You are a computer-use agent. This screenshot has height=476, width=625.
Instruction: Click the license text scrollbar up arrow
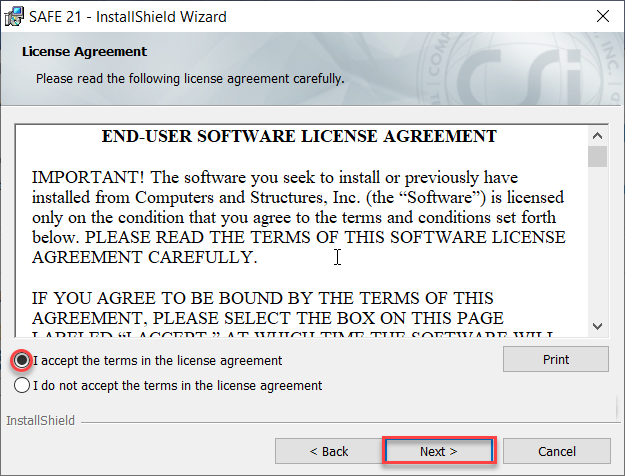[x=597, y=135]
